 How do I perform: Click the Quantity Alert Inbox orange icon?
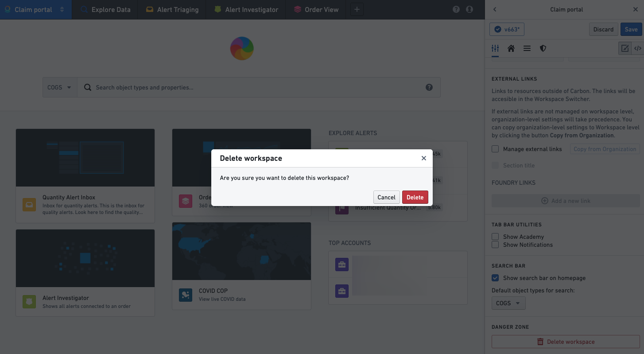(x=29, y=205)
